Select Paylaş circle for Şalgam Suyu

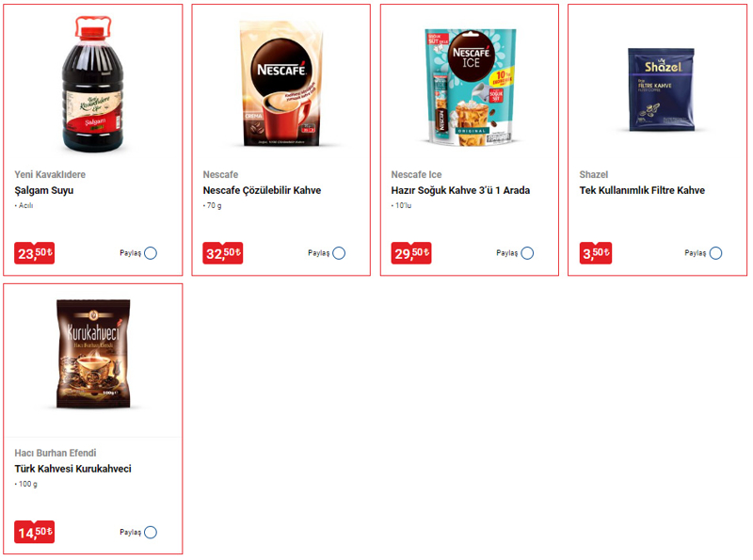(151, 253)
